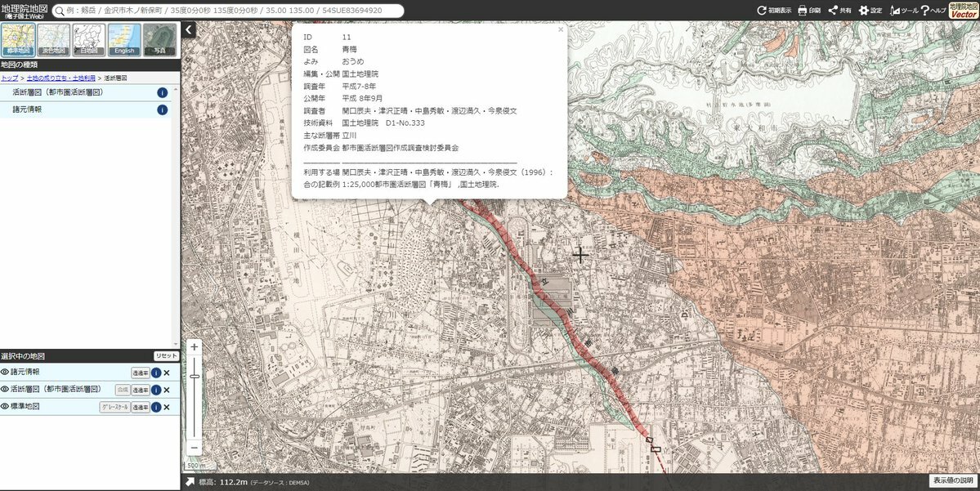This screenshot has height=491, width=980.
Task: Toggle visibility of 諸元情報 layer
Action: tap(4, 373)
